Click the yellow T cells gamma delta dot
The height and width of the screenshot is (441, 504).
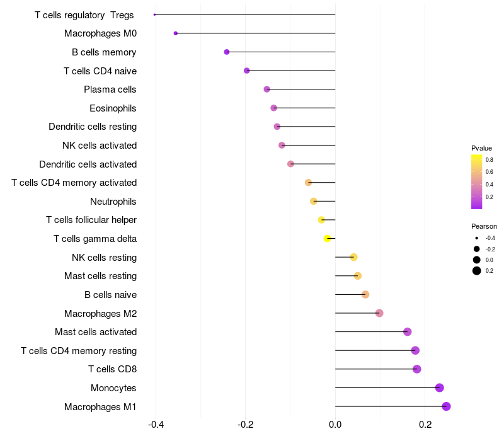327,239
